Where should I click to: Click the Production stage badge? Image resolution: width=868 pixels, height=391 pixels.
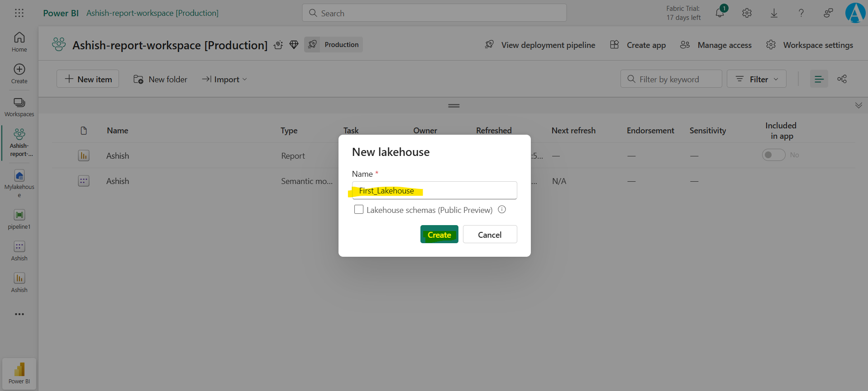[334, 44]
